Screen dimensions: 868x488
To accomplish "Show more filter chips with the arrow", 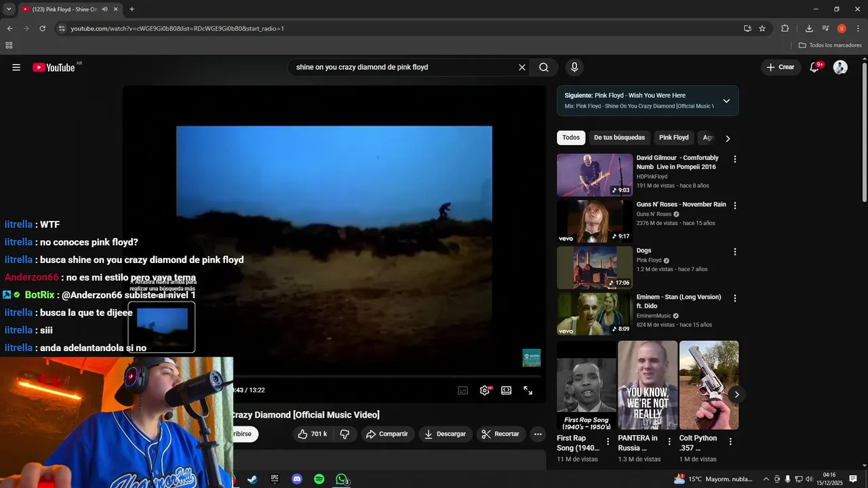I will (728, 138).
